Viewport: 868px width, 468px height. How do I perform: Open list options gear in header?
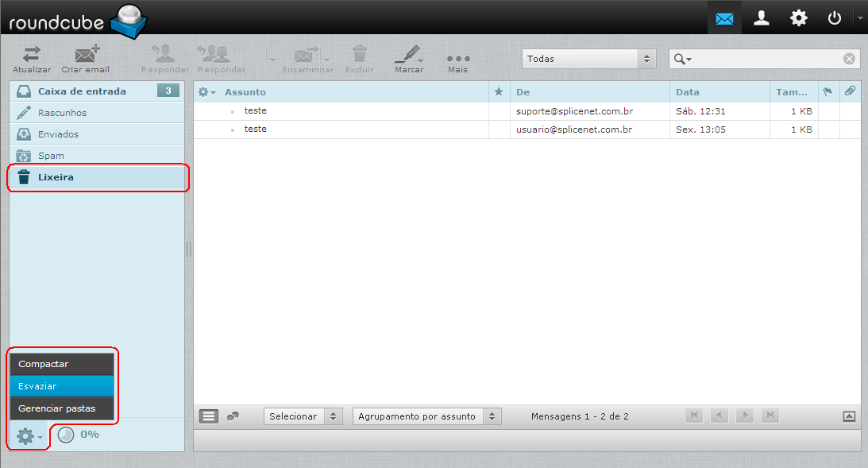pyautogui.click(x=206, y=92)
